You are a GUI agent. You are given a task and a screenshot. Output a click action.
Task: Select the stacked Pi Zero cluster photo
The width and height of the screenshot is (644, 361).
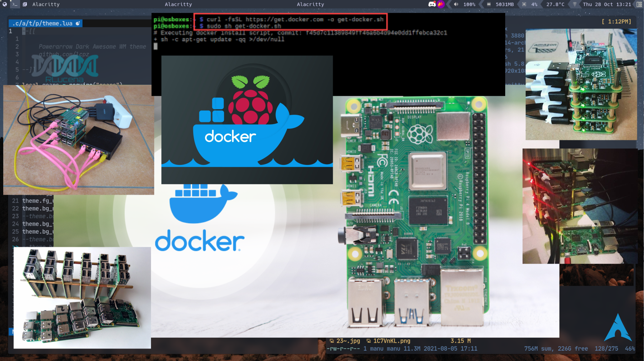click(x=581, y=84)
